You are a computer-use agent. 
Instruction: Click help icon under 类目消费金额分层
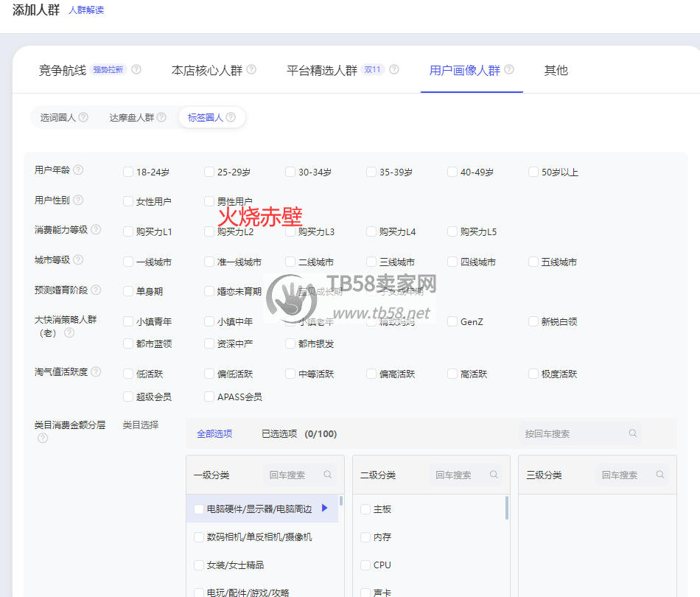(43, 438)
